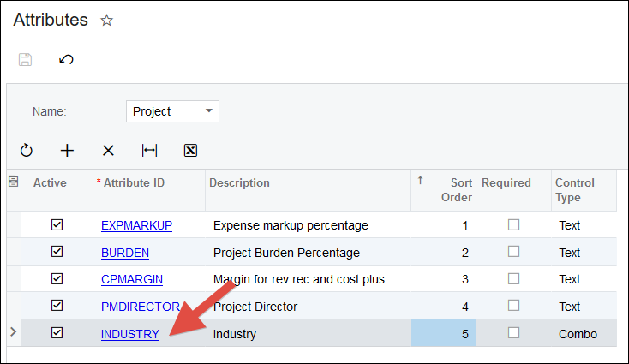Expand the INDUSTRY row indicator arrow
629x364 pixels.
(x=12, y=331)
